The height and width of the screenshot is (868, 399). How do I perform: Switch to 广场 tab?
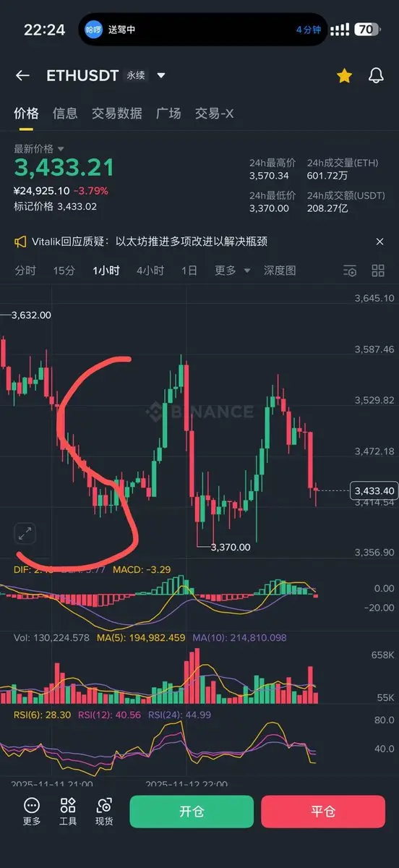click(x=168, y=114)
